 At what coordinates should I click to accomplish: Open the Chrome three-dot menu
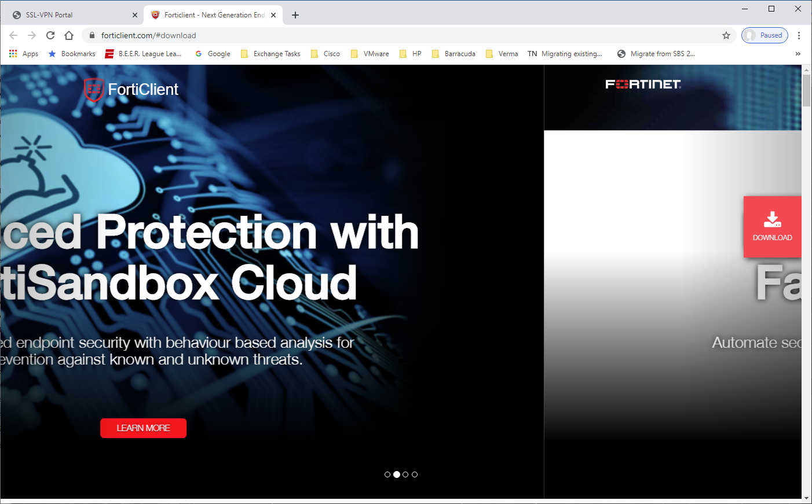[799, 35]
